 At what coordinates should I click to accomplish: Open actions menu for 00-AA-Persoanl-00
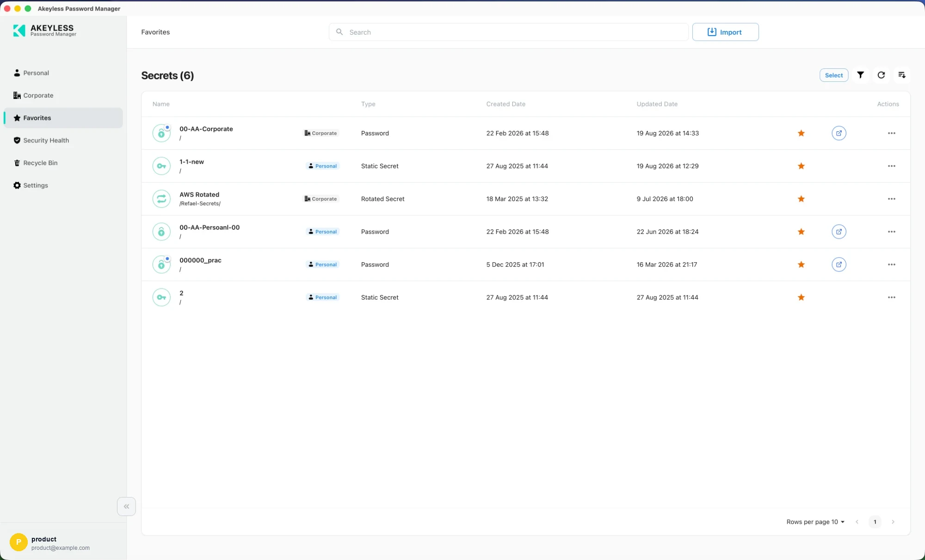[x=891, y=232]
